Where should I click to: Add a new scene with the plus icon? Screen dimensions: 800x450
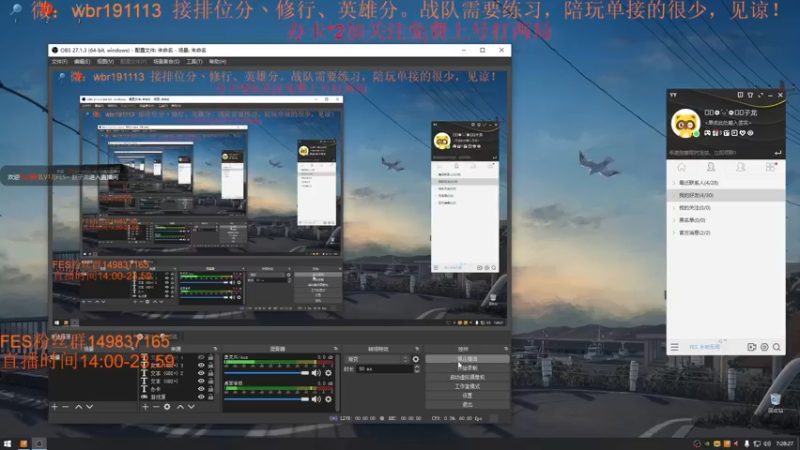55,407
